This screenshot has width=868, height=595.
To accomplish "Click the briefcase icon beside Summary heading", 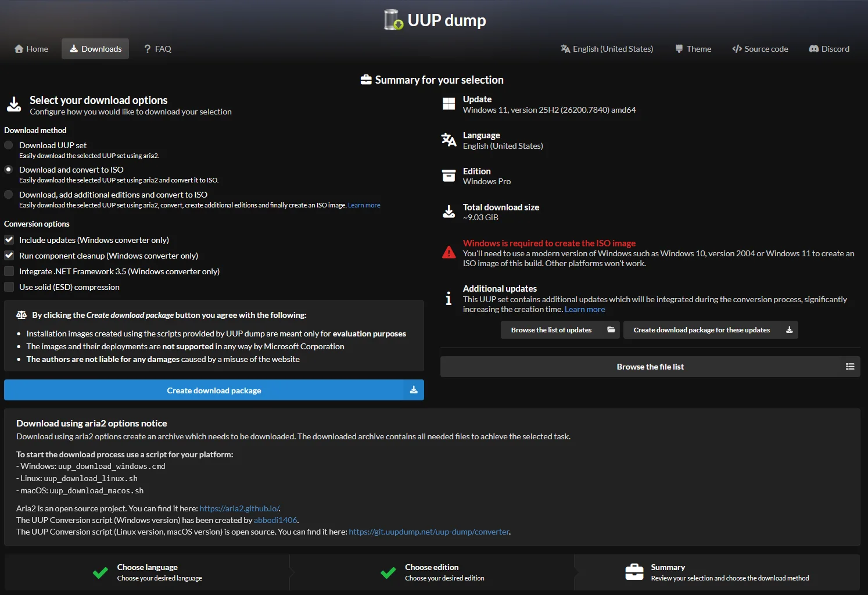I will 366,80.
